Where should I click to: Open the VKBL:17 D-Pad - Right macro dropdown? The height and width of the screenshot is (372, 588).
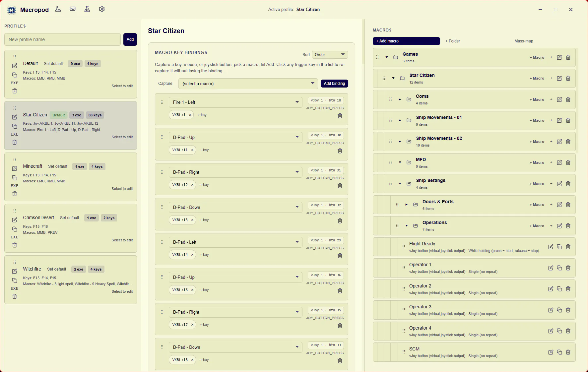235,312
